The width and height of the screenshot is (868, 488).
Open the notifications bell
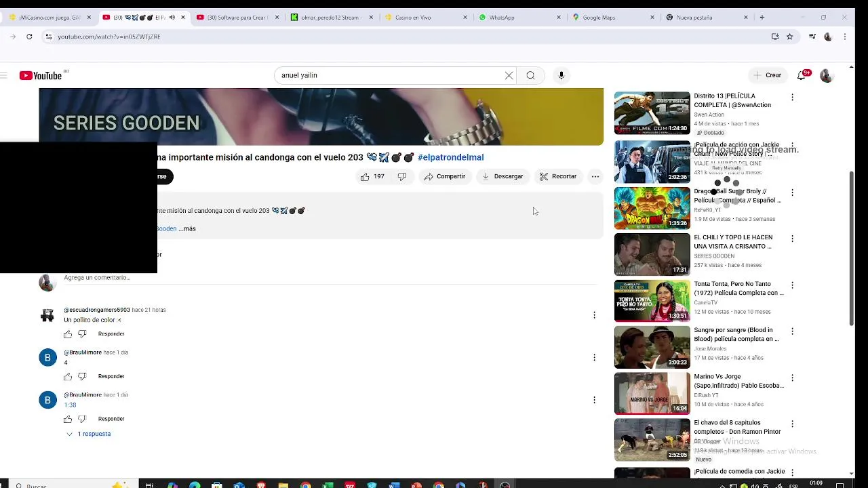click(802, 75)
